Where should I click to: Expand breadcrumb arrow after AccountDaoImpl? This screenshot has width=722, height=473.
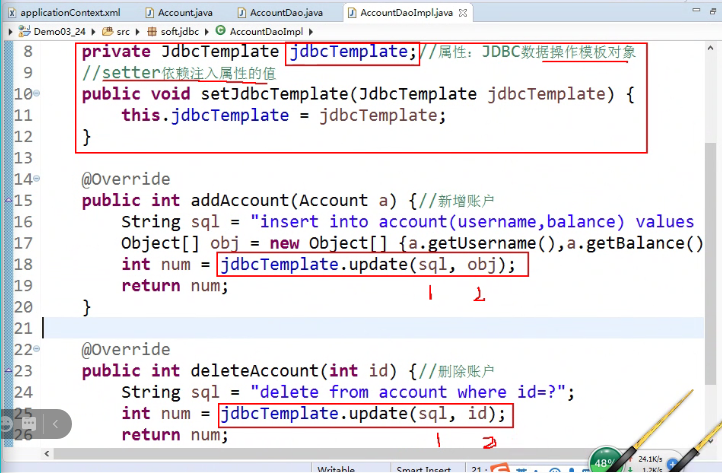tap(311, 31)
